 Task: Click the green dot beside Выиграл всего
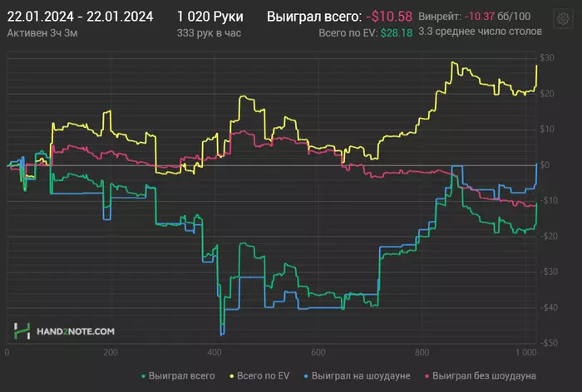click(144, 376)
